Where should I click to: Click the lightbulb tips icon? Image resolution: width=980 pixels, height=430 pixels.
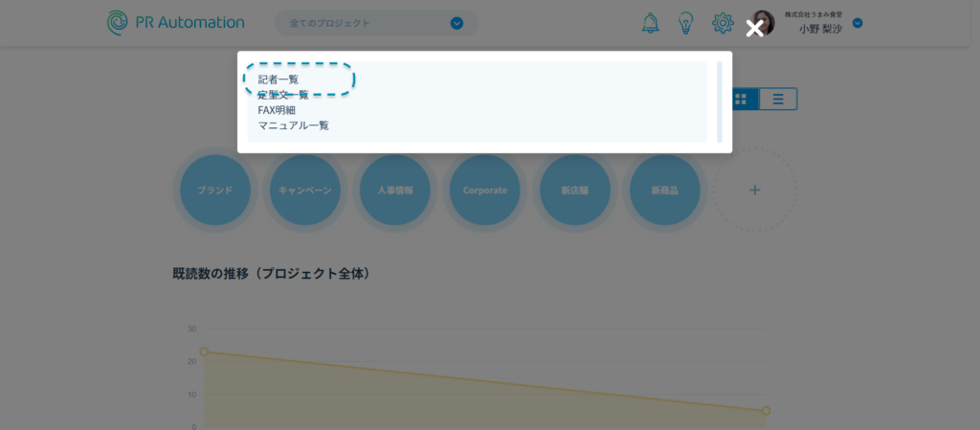pos(685,23)
